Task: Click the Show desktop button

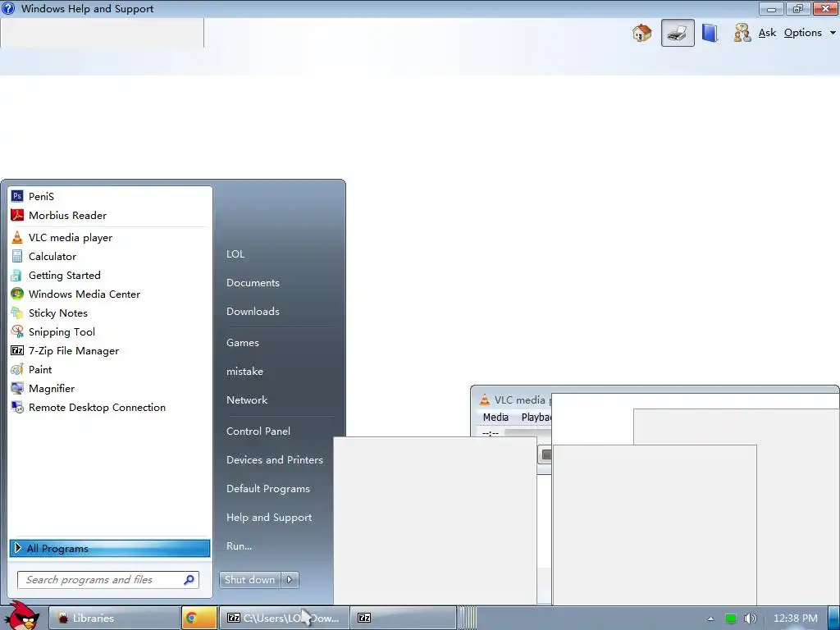Action: [x=834, y=619]
